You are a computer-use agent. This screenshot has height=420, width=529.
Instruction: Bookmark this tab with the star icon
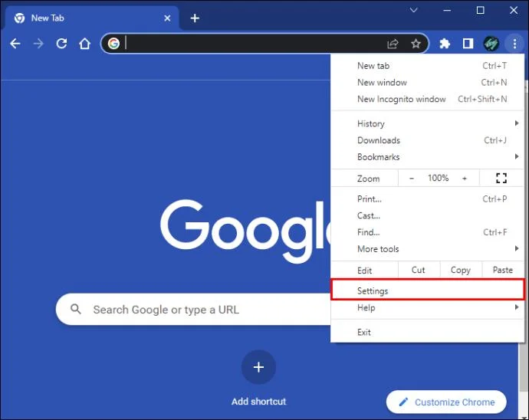(416, 44)
